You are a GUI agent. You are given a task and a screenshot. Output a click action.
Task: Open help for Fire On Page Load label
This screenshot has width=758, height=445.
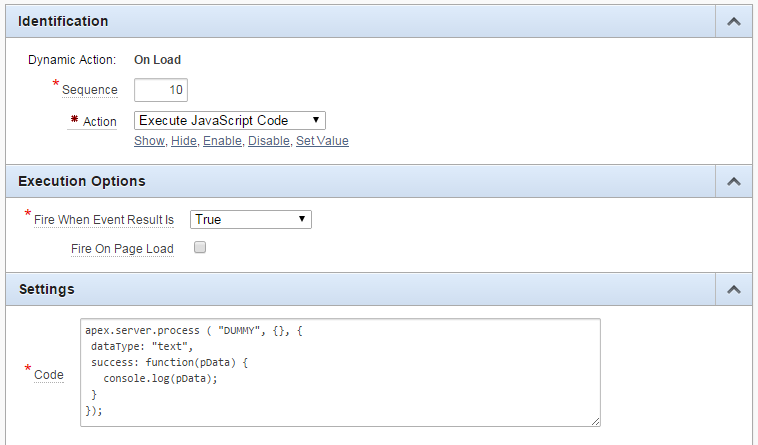coord(122,249)
